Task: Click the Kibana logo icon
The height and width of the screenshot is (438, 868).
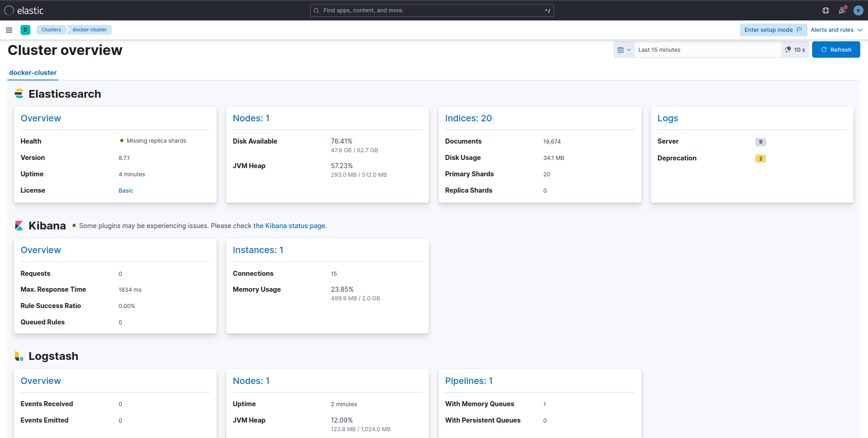Action: point(19,226)
